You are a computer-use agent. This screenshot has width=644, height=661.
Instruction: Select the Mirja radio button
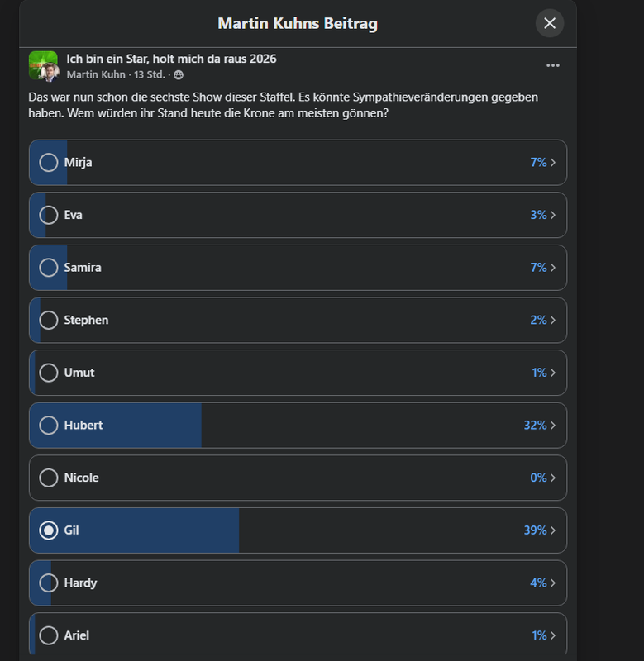coord(49,163)
